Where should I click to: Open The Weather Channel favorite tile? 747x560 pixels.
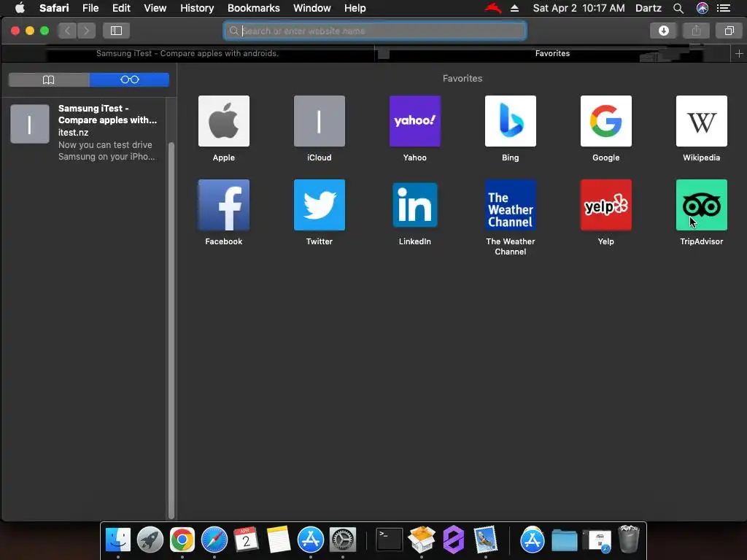tap(510, 205)
